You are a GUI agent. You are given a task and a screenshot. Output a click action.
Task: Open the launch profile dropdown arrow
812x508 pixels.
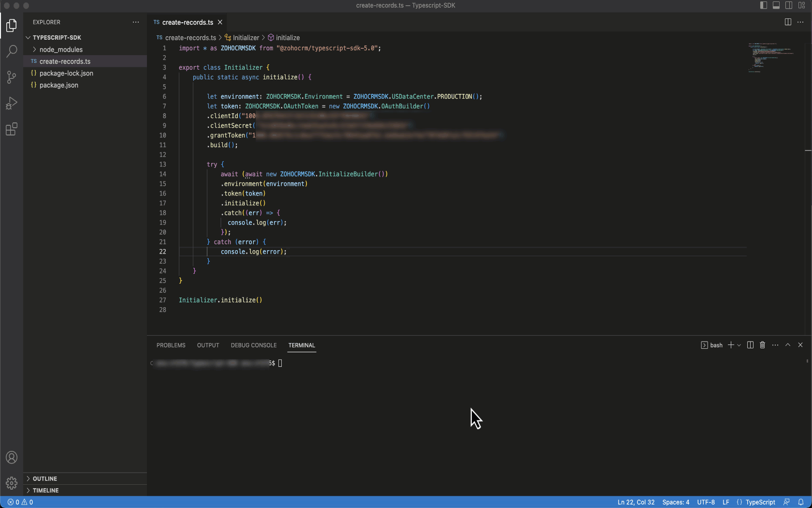[739, 345]
